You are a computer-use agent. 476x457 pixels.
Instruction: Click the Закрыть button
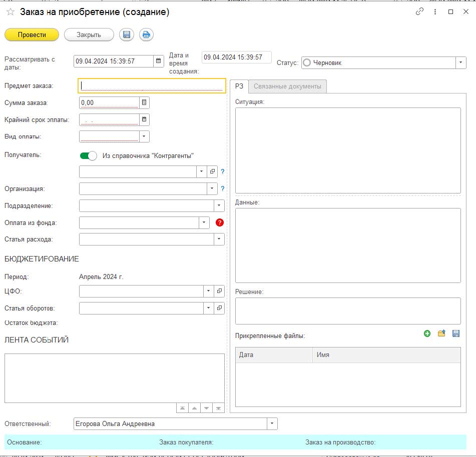pyautogui.click(x=89, y=35)
